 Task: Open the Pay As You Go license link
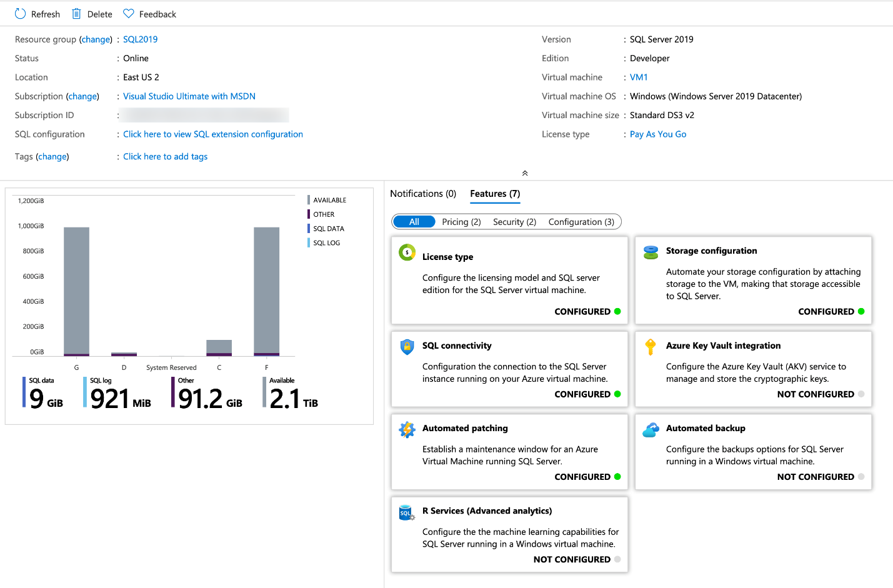coord(658,134)
